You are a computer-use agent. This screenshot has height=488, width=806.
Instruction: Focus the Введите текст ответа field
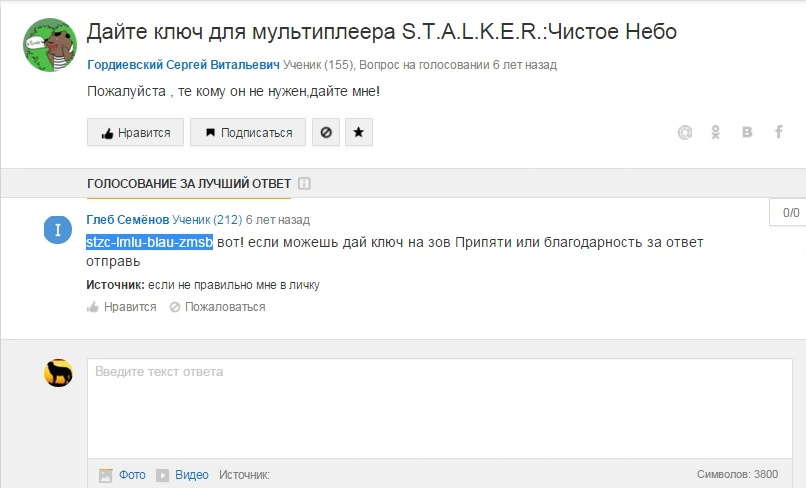point(439,408)
